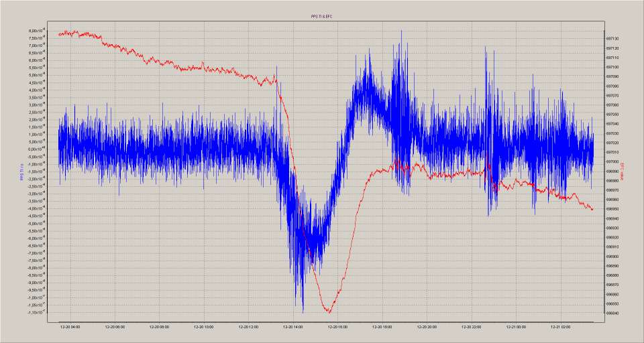Select the 12-20 20:00 time axis tick

(427, 327)
